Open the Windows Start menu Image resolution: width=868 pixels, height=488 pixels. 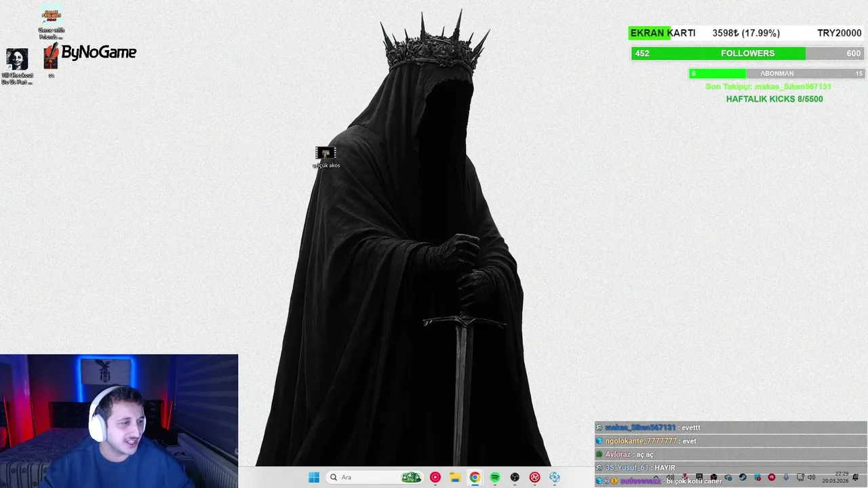pos(314,477)
